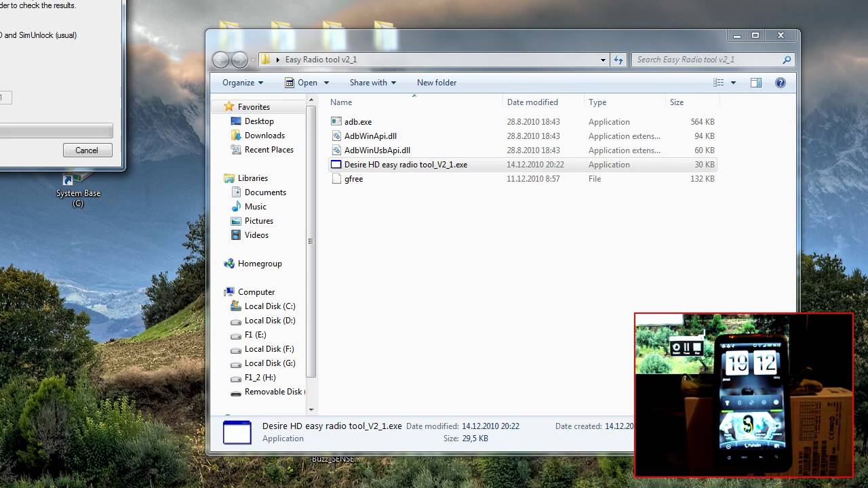
Task: Expand the Open button dropdown arrow
Action: pyautogui.click(x=326, y=83)
